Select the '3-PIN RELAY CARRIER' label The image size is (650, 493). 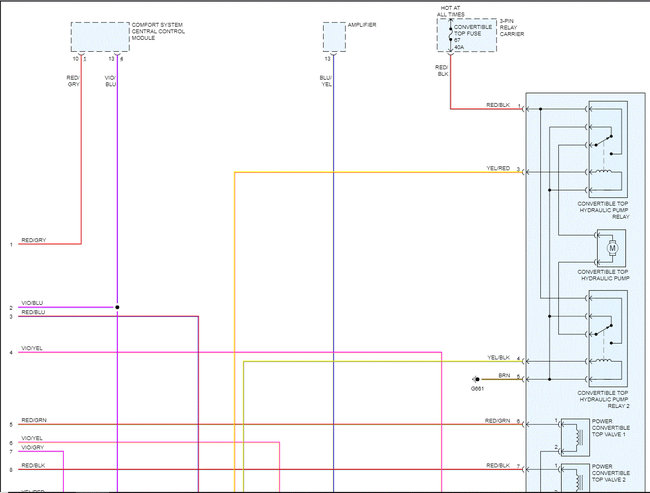tap(512, 27)
